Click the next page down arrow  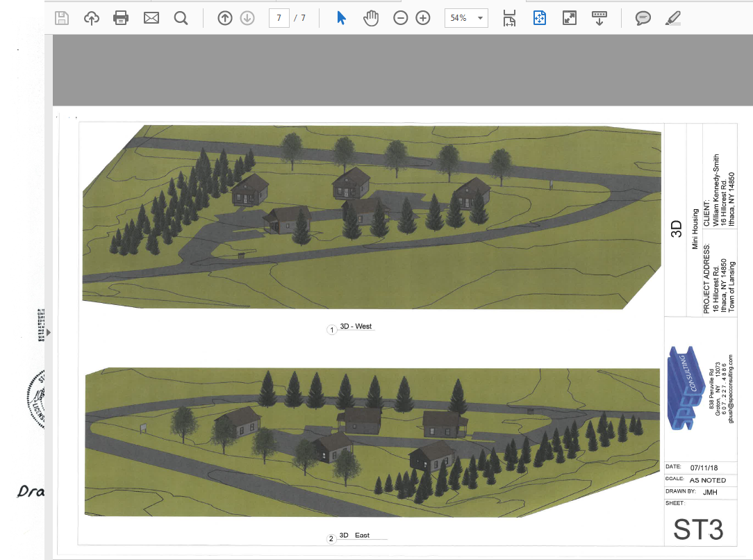247,18
